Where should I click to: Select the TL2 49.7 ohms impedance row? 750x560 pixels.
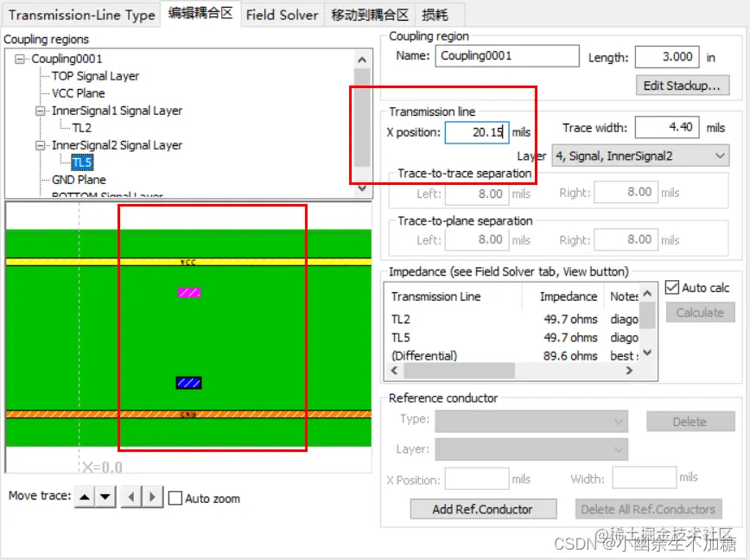512,320
